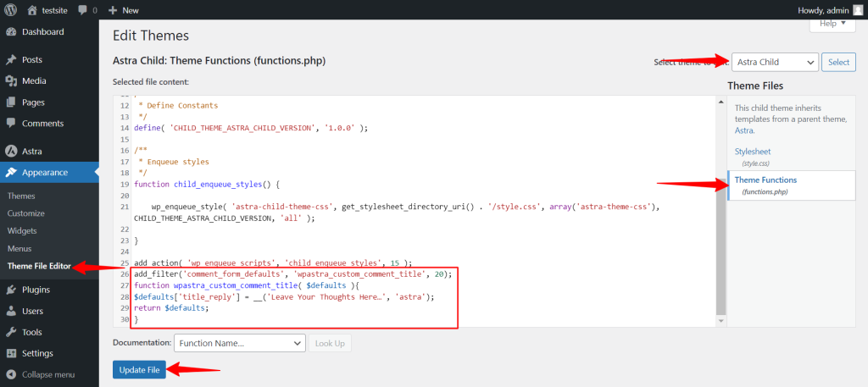Viewport: 868px width, 387px height.
Task: Click the Update File button
Action: click(x=139, y=370)
